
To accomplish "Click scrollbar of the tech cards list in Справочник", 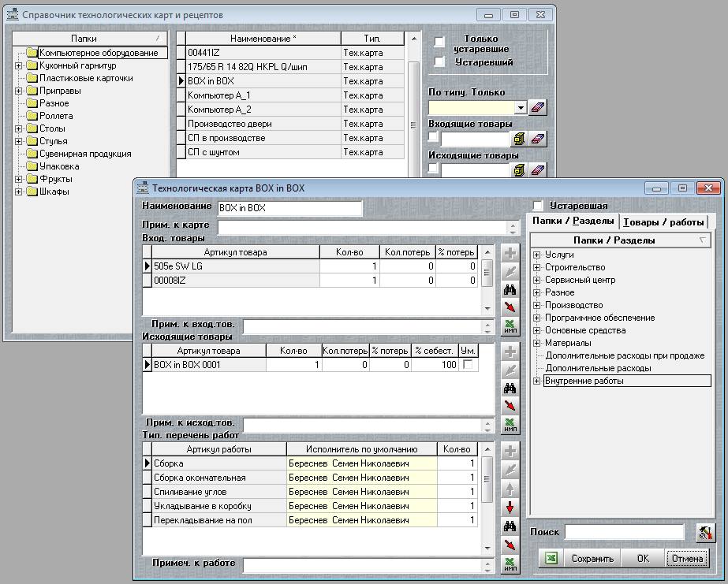I will pyautogui.click(x=413, y=104).
